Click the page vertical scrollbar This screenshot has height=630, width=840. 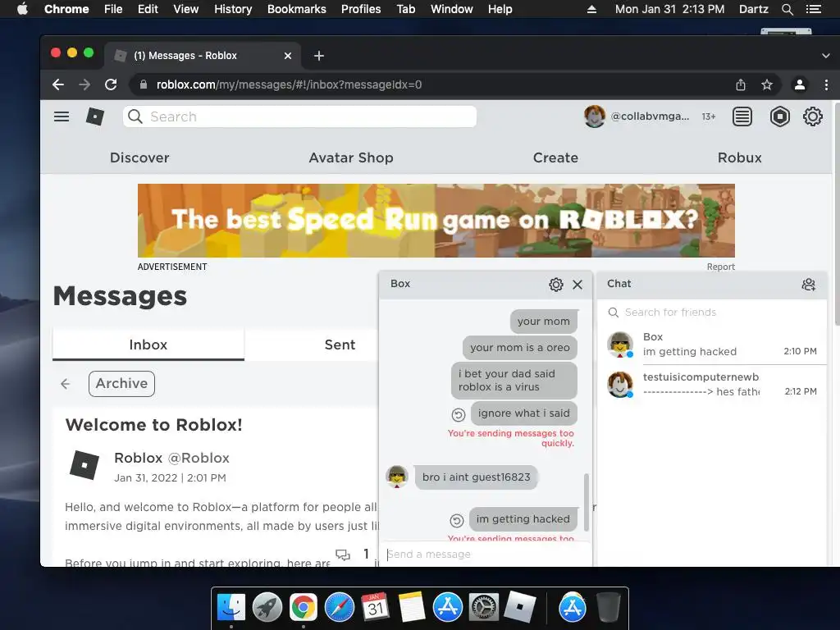836,212
